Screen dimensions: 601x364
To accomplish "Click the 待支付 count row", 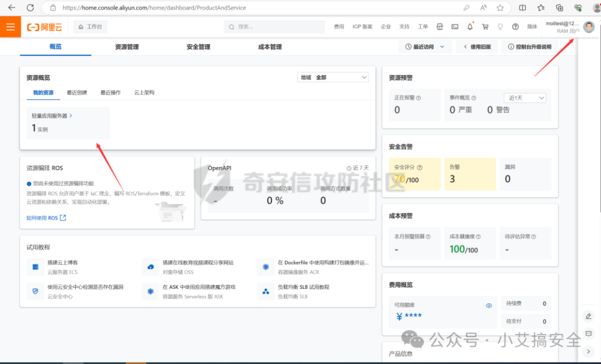I will [x=526, y=321].
